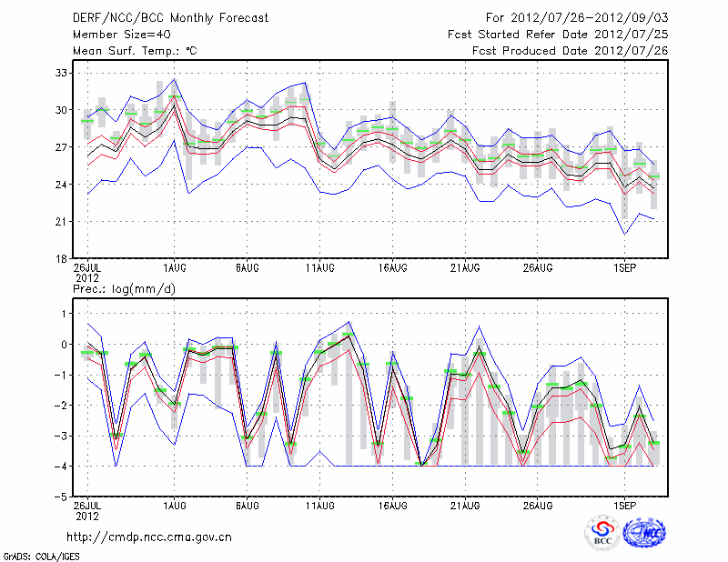Click the GrADS: COLA/IGES credit text
The image size is (728, 562).
43,555
